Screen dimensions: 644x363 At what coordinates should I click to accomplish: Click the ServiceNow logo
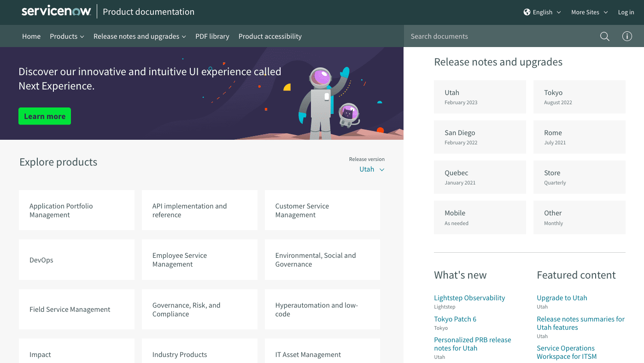pyautogui.click(x=56, y=12)
